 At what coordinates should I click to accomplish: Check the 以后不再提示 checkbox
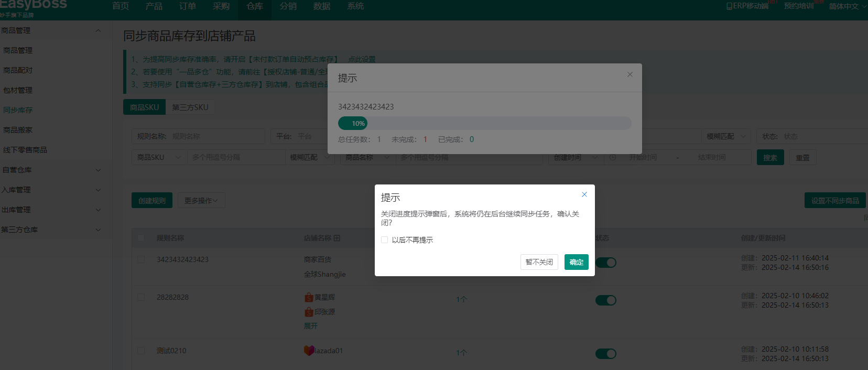tap(385, 240)
